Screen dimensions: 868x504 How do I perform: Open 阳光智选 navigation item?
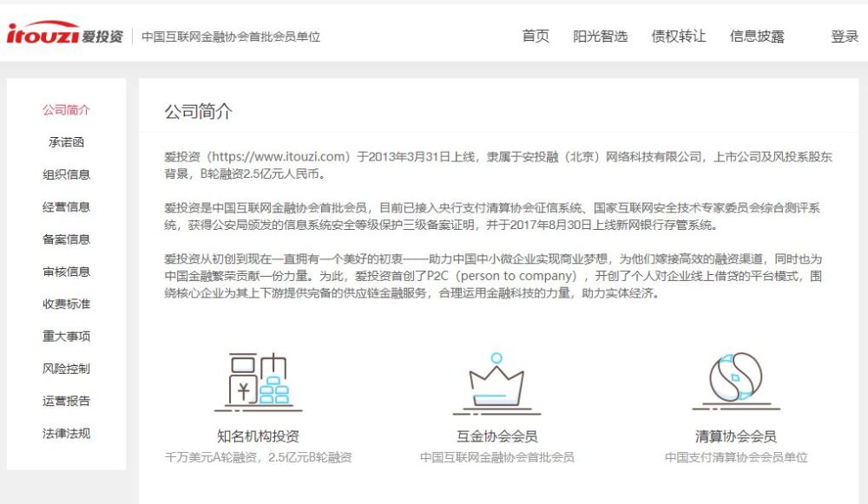coord(600,36)
